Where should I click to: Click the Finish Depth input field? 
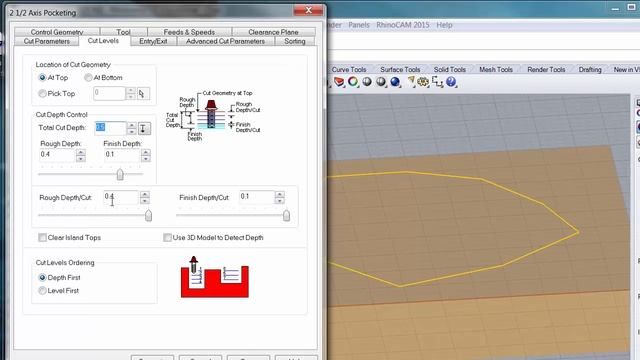(x=122, y=155)
